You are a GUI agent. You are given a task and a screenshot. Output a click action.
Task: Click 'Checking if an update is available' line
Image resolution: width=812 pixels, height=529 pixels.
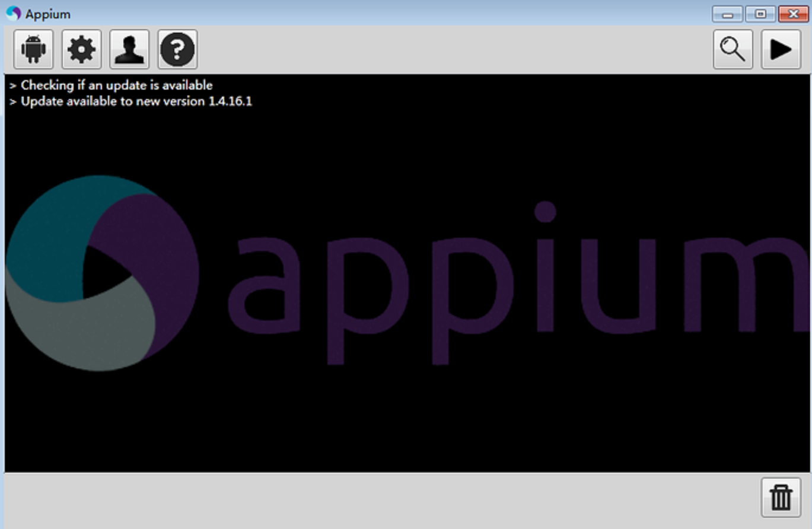point(111,85)
